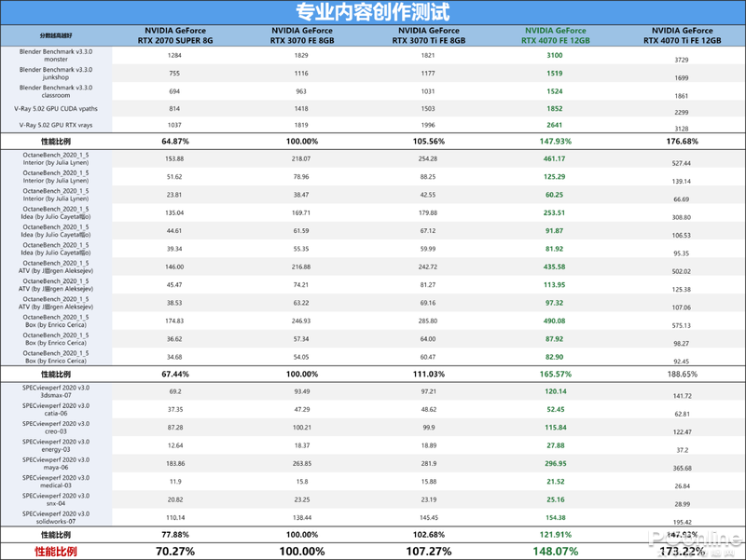
Task: Click the green OctaneBench value 461.17
Action: 555,159
